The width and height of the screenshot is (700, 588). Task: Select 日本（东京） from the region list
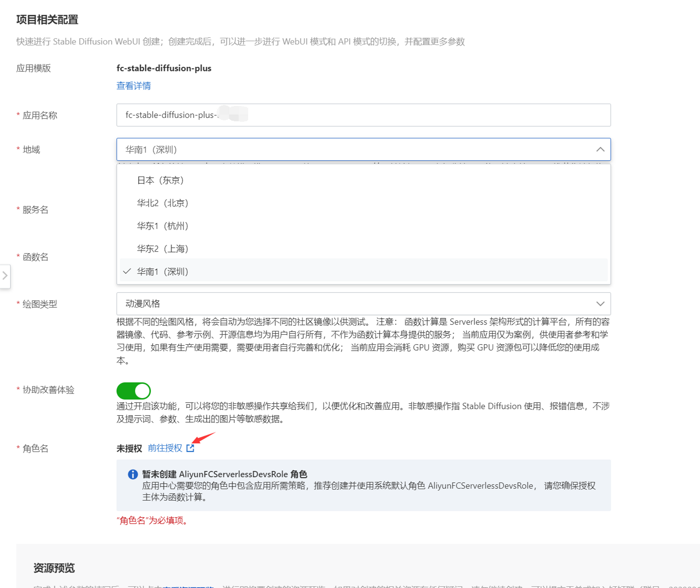click(161, 180)
